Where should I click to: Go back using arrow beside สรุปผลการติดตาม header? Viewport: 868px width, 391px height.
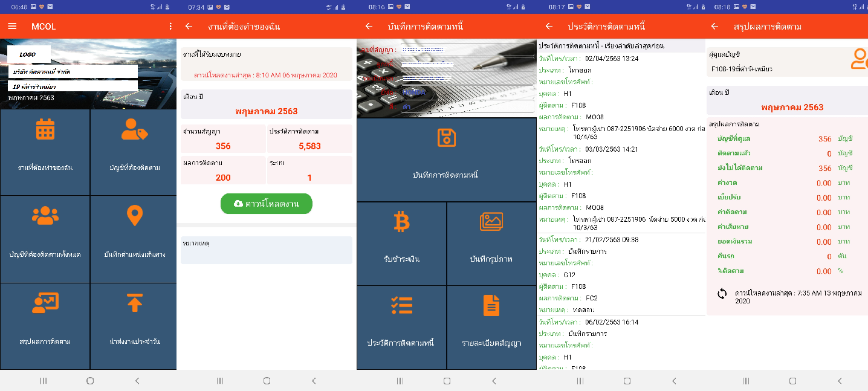click(714, 27)
